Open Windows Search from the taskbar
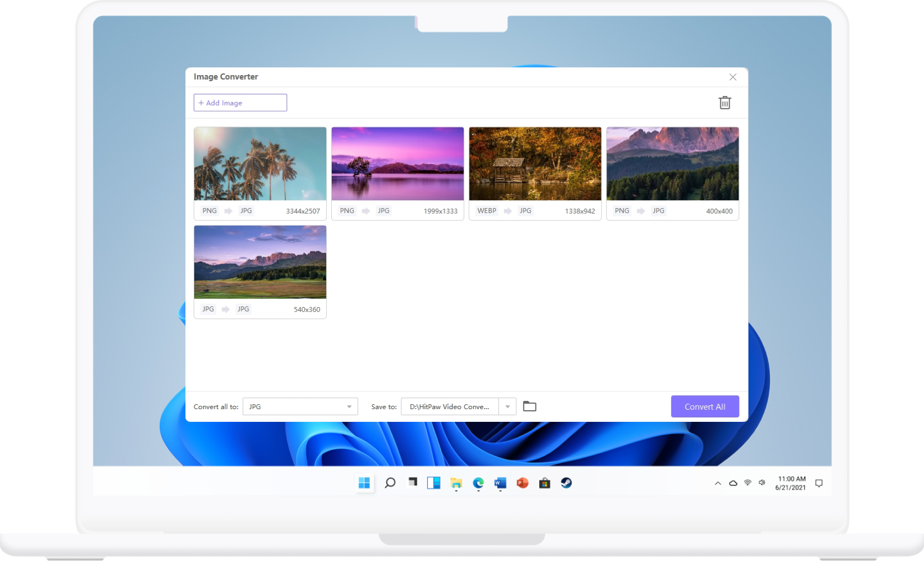This screenshot has height=561, width=924. [x=390, y=483]
